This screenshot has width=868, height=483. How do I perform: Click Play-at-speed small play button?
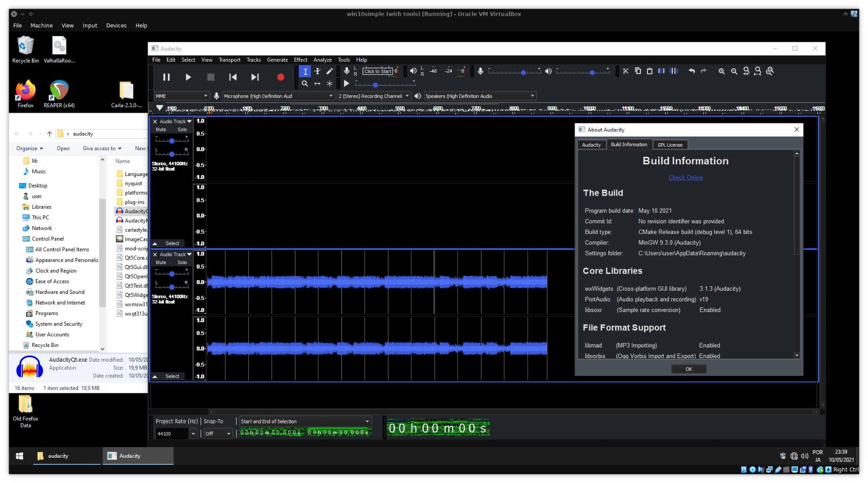(346, 83)
